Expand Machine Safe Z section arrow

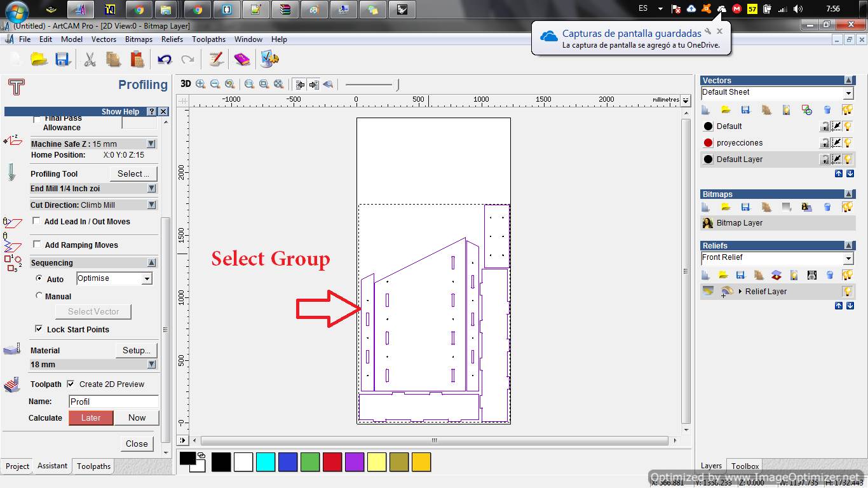click(151, 144)
